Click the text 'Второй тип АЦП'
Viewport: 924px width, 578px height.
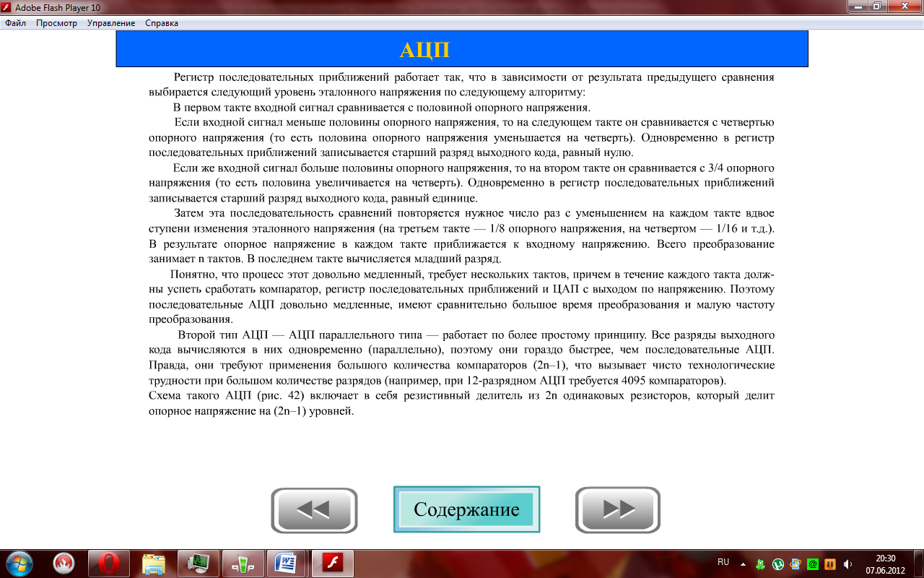(222, 335)
